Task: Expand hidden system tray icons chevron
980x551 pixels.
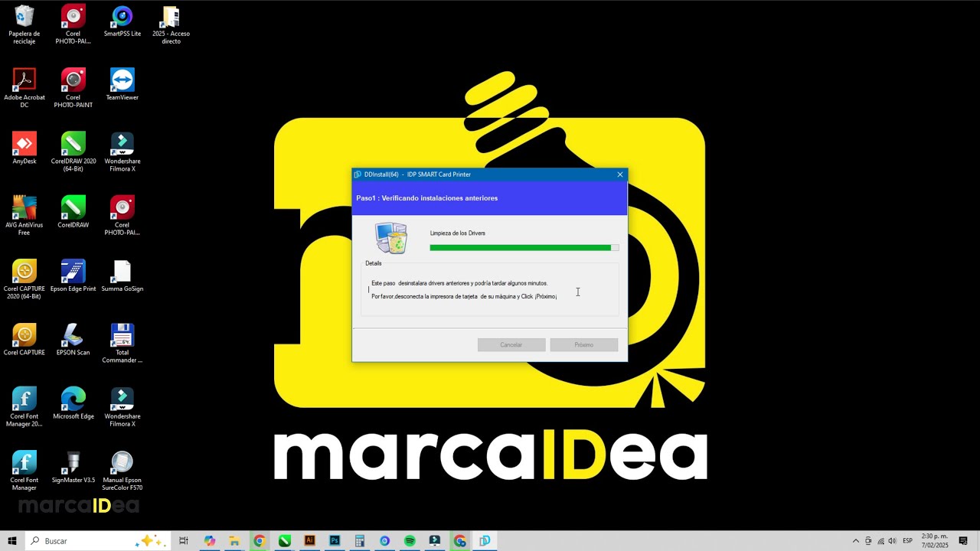Action: click(856, 541)
